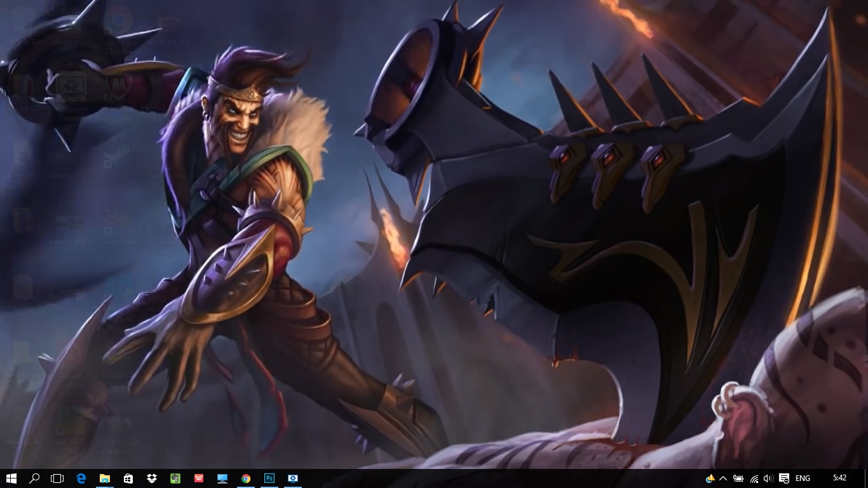The width and height of the screenshot is (868, 488).
Task: Open the Action Center notifications
Action: [x=784, y=478]
